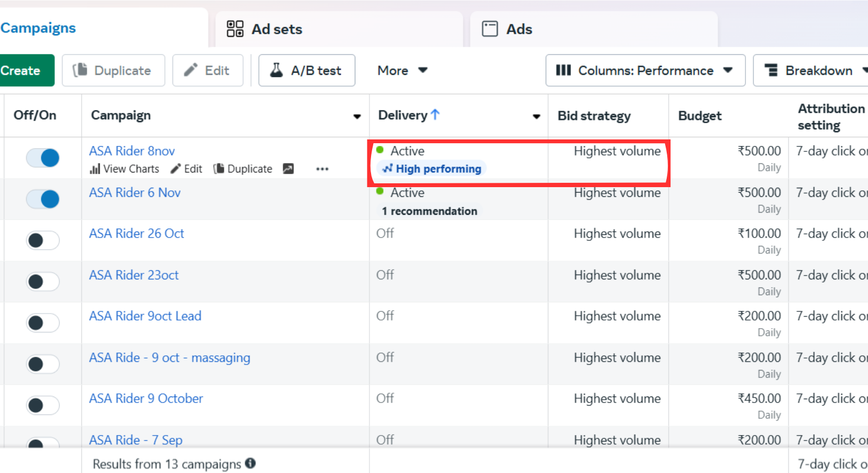This screenshot has height=473, width=868.
Task: Open the Columns: Performance dropdown
Action: pos(645,71)
